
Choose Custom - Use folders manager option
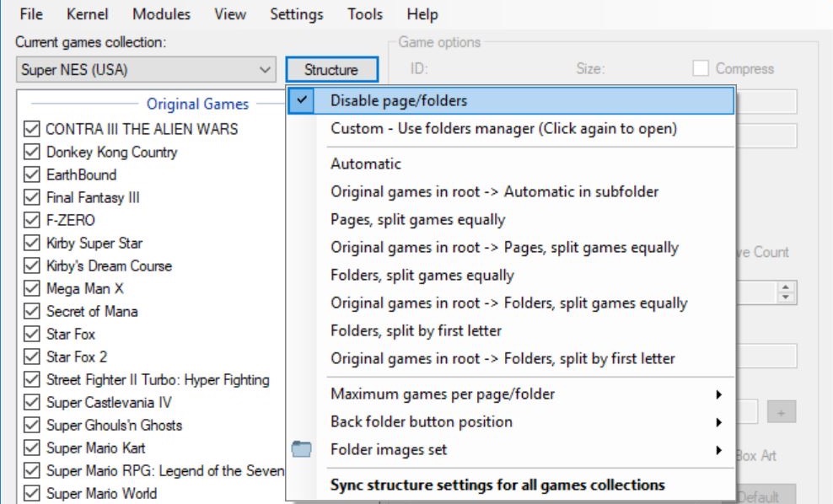pyautogui.click(x=511, y=128)
